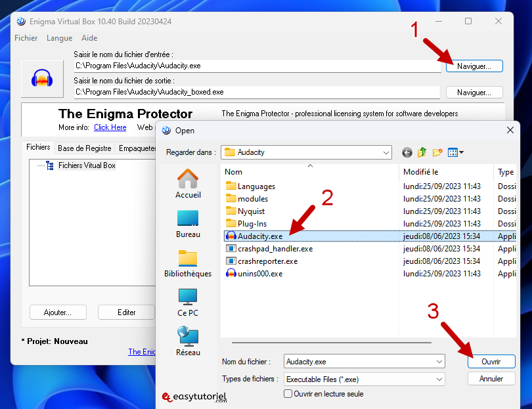Select the Fichiers Vitual Box tree item

87,165
